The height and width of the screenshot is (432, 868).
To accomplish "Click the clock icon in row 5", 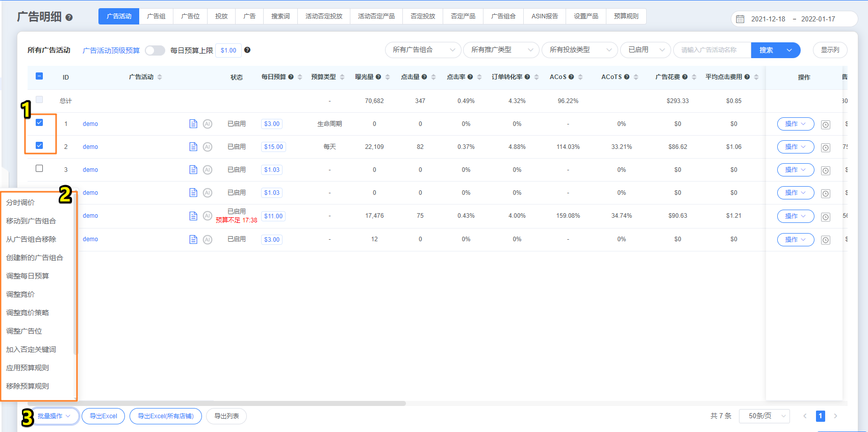I will click(x=825, y=217).
